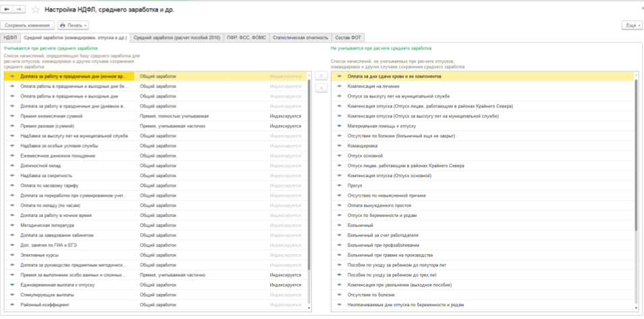Click icon beside Единовременная выплата к отпуску
The image size is (644, 319).
point(12,285)
